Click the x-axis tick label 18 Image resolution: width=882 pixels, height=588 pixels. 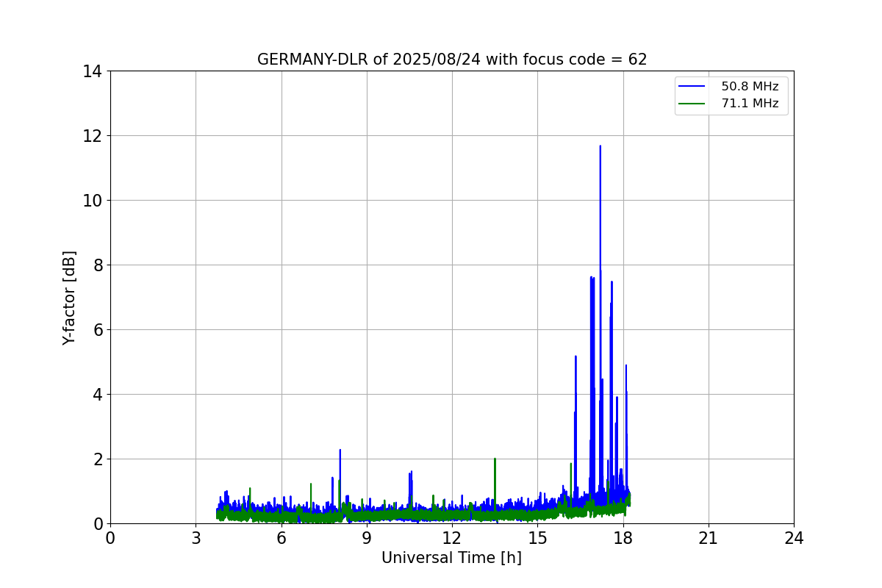click(x=623, y=538)
